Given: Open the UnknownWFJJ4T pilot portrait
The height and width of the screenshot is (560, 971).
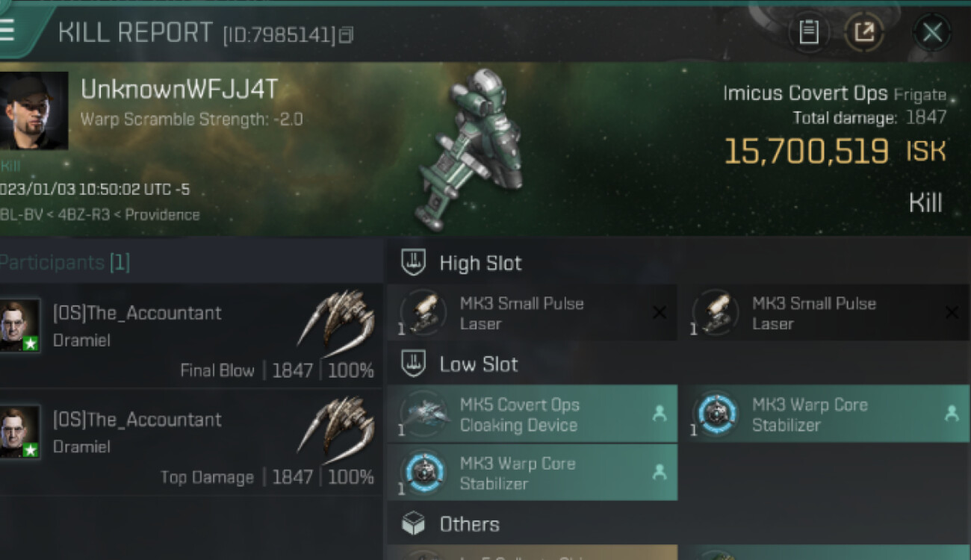Looking at the screenshot, I should pos(34,111).
